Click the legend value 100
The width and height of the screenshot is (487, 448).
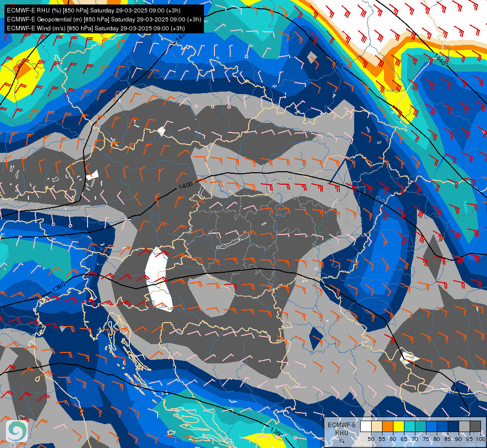coord(481,439)
